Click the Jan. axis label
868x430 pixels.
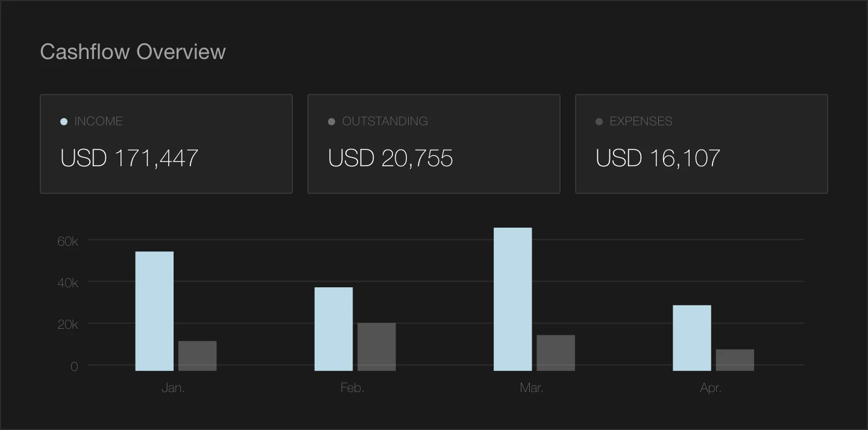[174, 388]
